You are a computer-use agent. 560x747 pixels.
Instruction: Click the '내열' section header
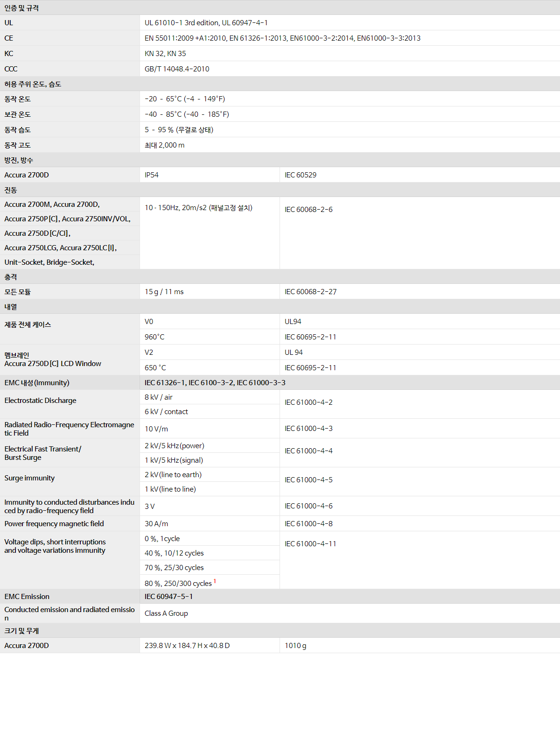[280, 307]
